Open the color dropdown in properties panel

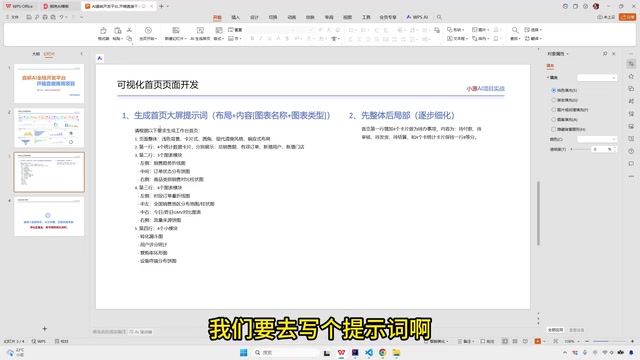tap(597, 139)
